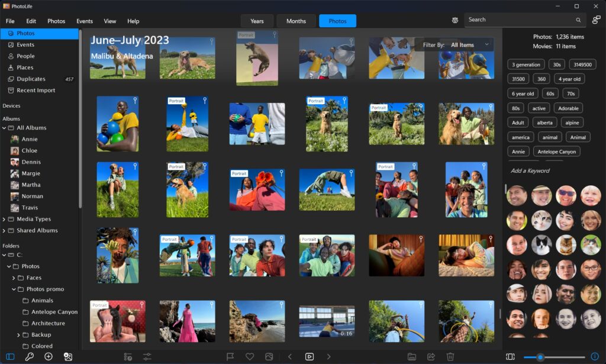Collapse the Photos promo folder

(x=14, y=289)
